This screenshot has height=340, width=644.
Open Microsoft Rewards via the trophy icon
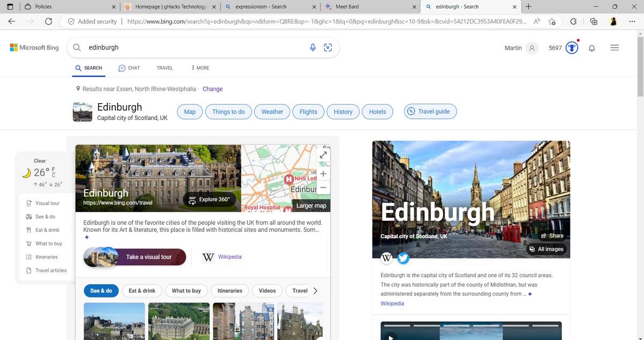pos(571,47)
